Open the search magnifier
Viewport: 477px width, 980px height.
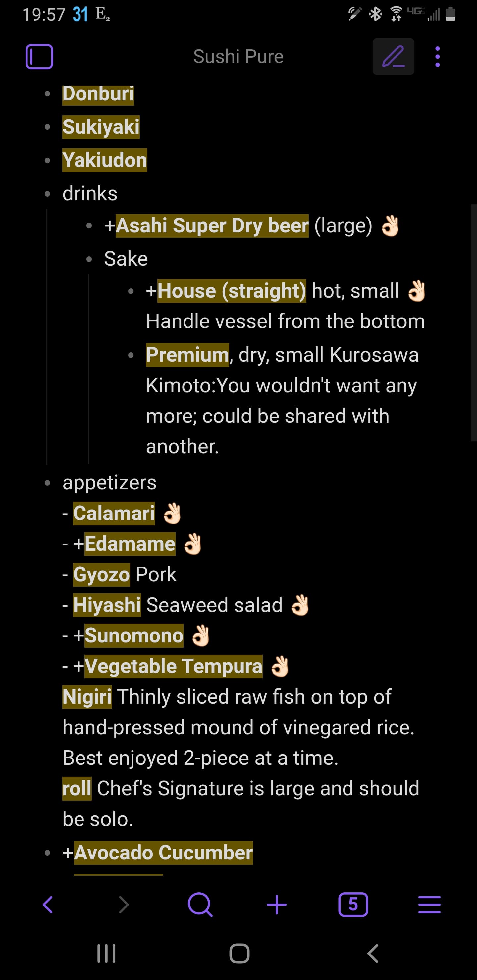[200, 904]
